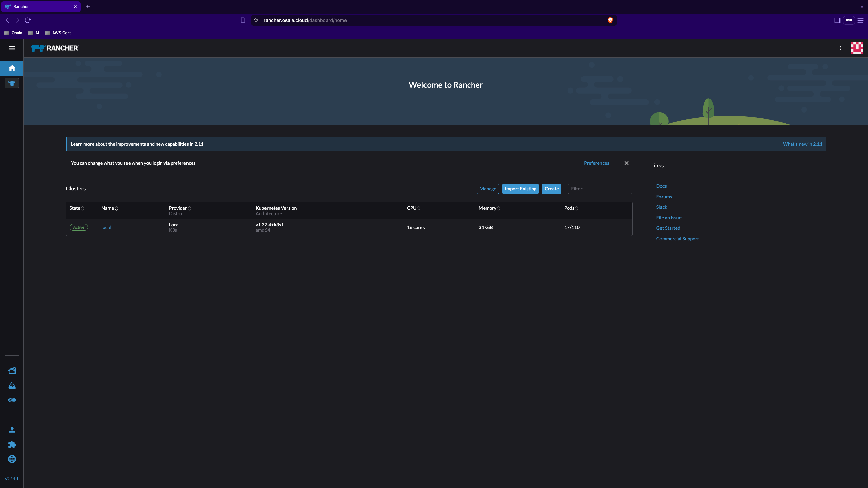Click the Rancher logo in the header
The width and height of the screenshot is (868, 488).
tap(55, 48)
